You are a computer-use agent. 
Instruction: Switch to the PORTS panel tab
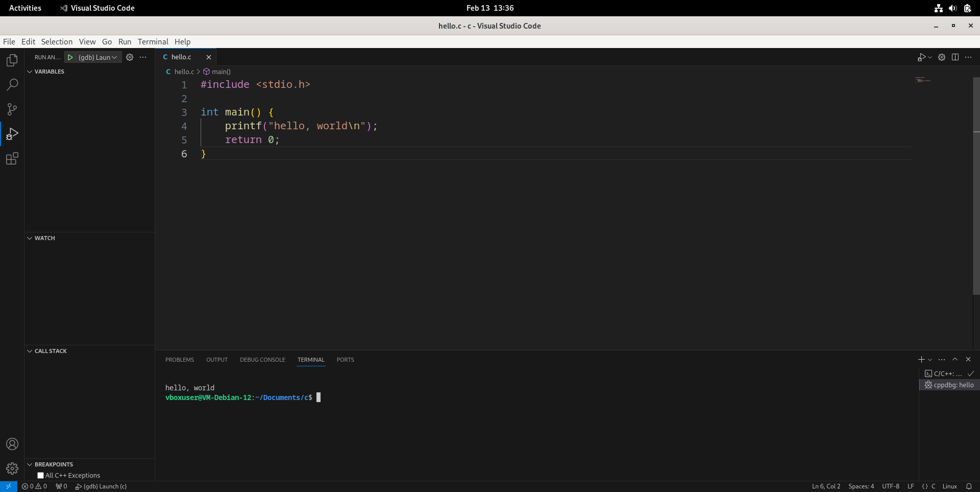pos(345,360)
